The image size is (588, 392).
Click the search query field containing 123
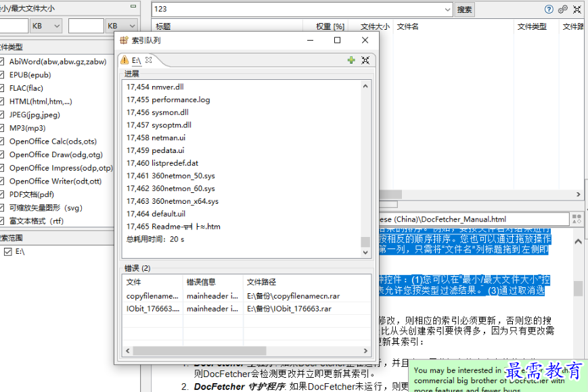pos(297,9)
